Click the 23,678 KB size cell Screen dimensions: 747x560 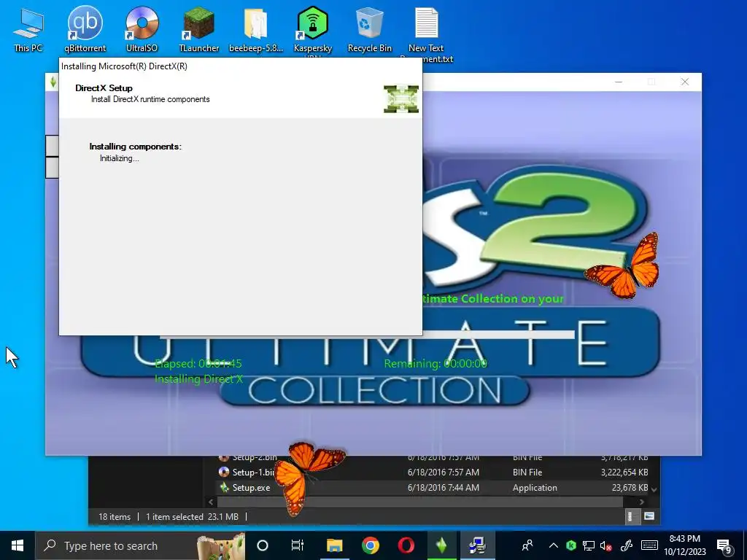[x=630, y=488]
